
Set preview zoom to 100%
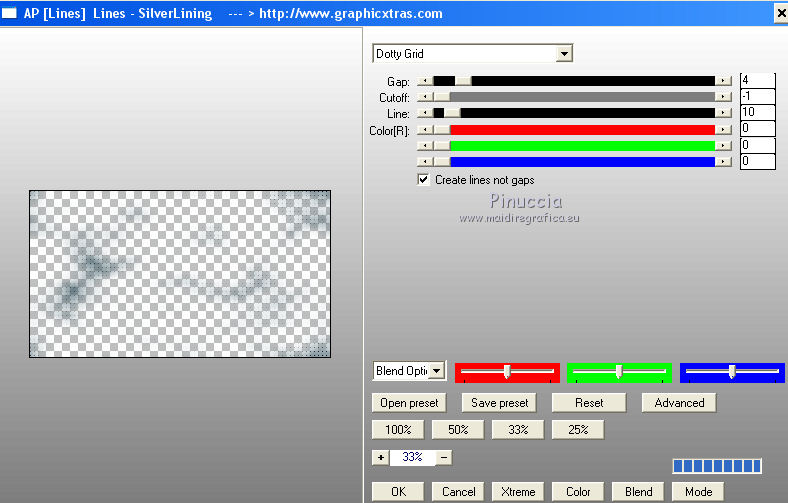(x=398, y=430)
